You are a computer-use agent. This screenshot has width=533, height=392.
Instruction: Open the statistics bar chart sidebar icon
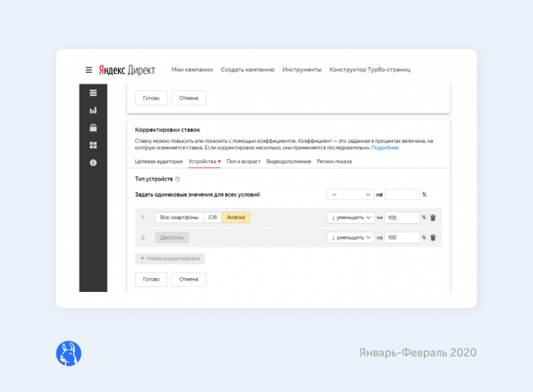click(x=93, y=110)
